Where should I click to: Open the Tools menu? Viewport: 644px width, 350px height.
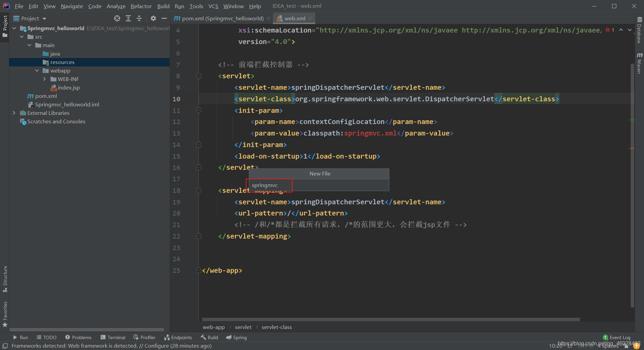196,6
